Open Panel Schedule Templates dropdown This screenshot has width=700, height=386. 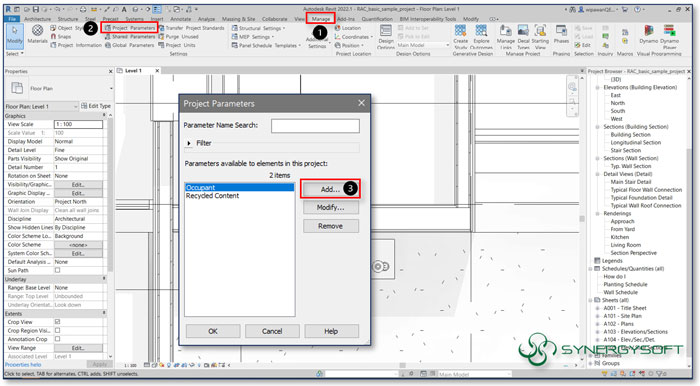266,45
